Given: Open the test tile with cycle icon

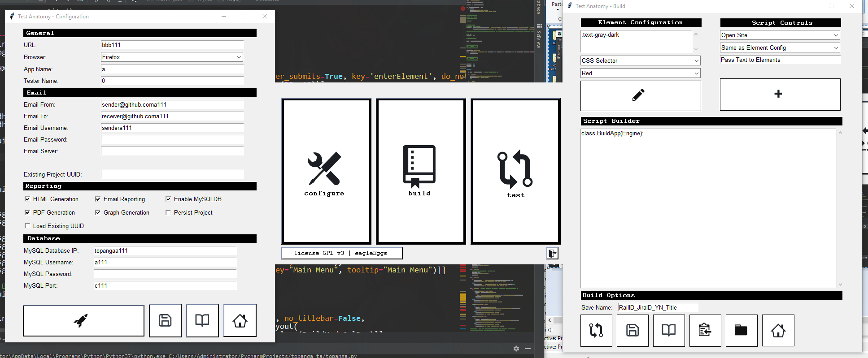Looking at the screenshot, I should coord(515,172).
